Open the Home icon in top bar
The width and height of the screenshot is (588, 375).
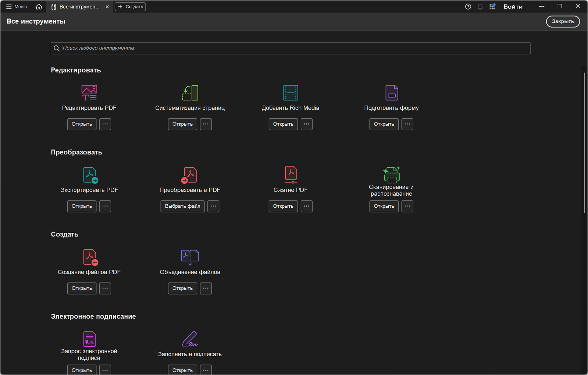click(x=39, y=7)
